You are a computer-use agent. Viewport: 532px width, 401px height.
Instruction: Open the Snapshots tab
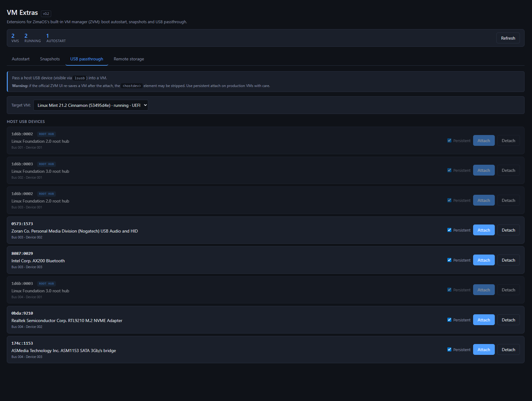click(x=50, y=59)
